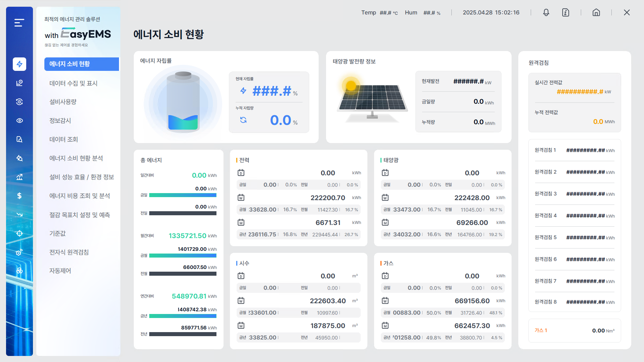Select the monthly calendar icon in 가스 panel
Screen dimensions: 644x362
coord(385,325)
